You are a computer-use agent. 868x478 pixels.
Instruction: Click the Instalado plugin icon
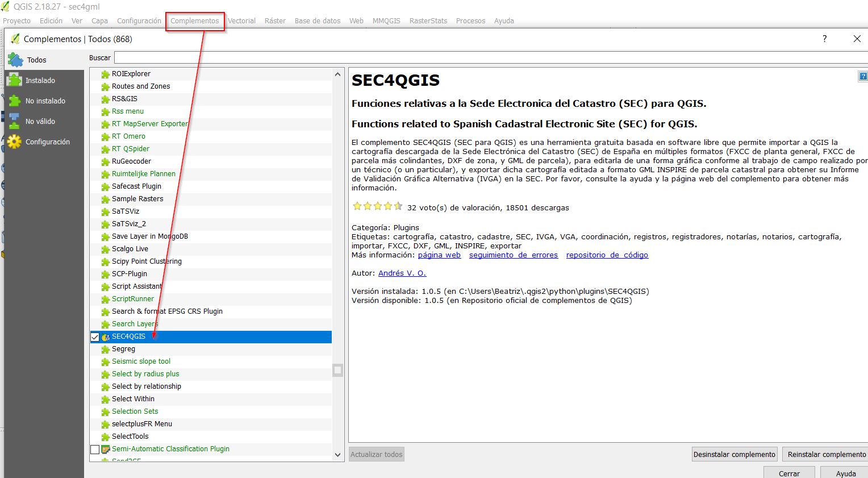click(14, 80)
